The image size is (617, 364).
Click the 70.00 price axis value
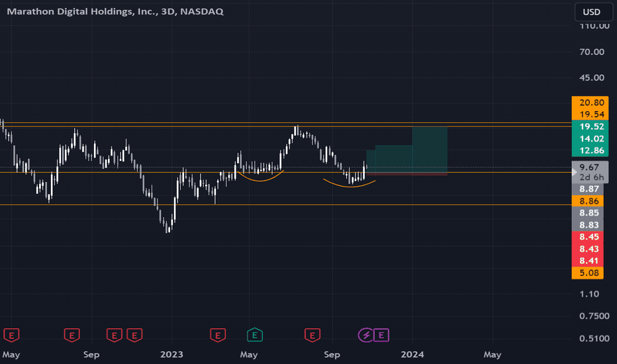(591, 52)
